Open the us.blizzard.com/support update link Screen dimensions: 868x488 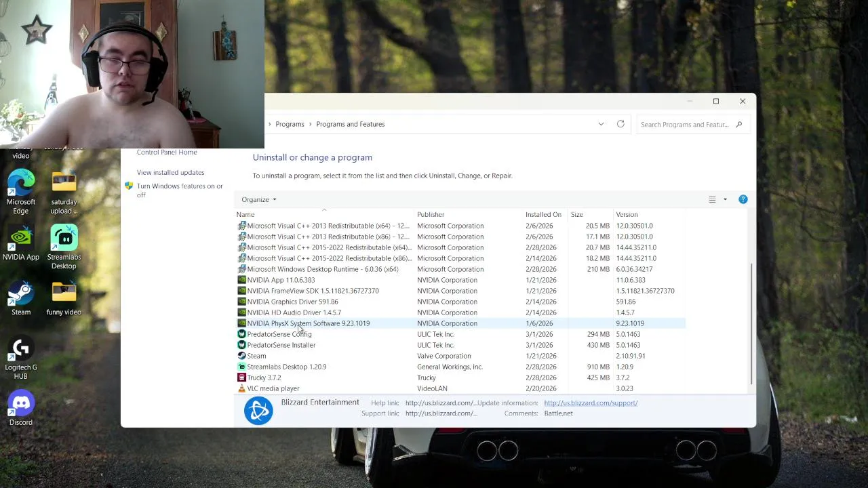pyautogui.click(x=591, y=403)
